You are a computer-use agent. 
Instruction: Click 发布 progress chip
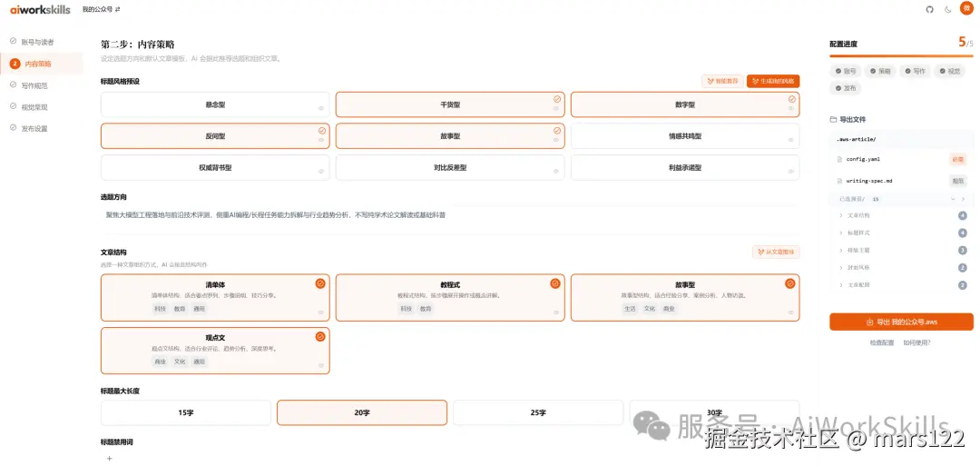tap(845, 89)
